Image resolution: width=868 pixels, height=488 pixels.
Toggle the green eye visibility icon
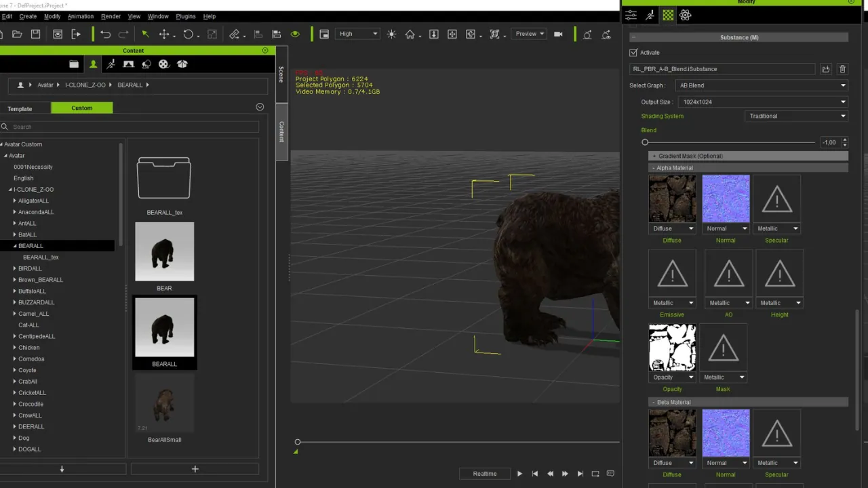point(295,34)
